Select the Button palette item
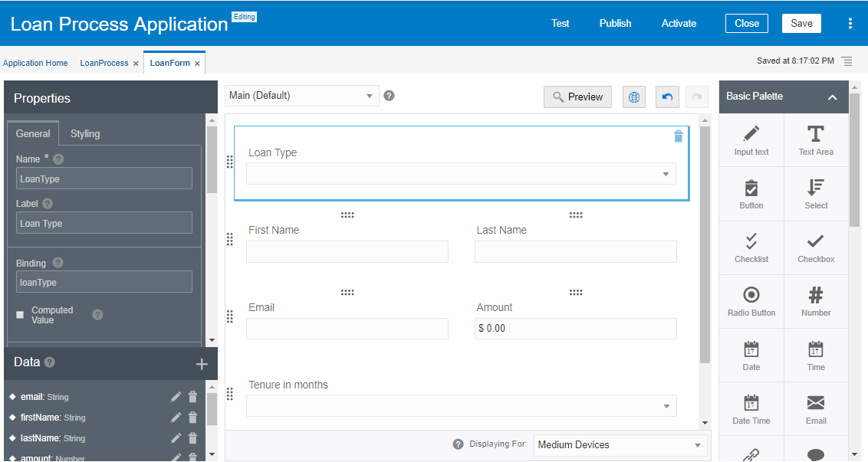The image size is (868, 462). click(751, 194)
